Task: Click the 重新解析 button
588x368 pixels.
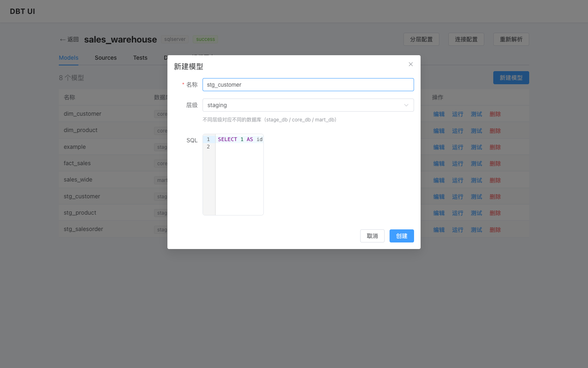Action: click(x=511, y=39)
